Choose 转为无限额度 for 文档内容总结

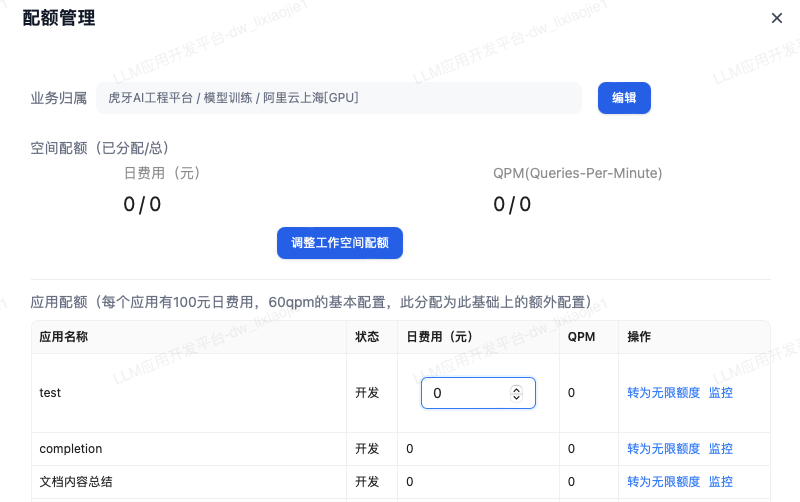pyautogui.click(x=663, y=482)
